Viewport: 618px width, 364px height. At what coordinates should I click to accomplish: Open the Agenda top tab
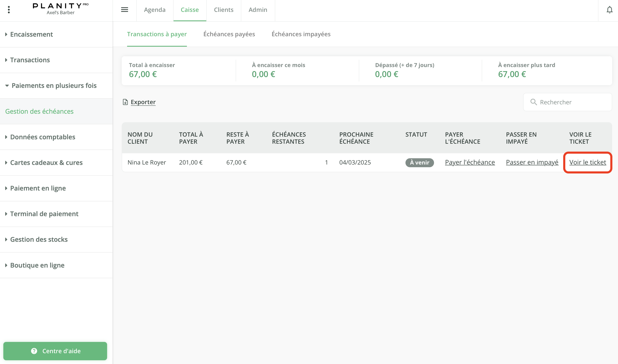tap(155, 10)
